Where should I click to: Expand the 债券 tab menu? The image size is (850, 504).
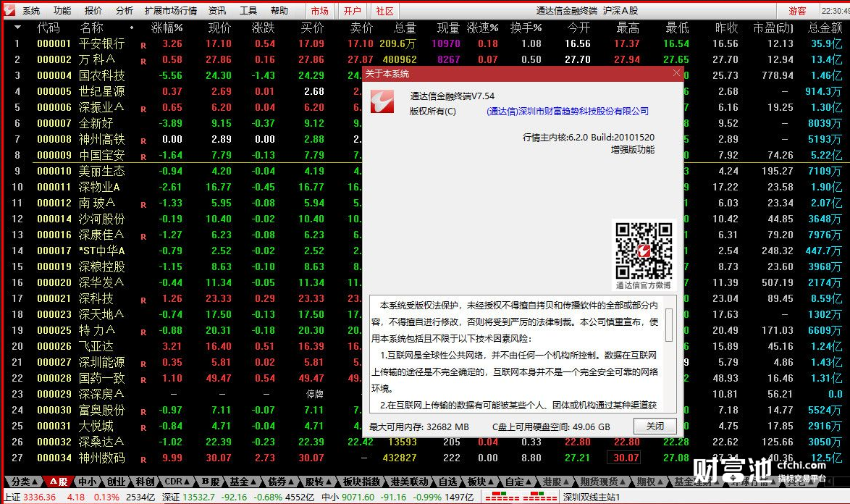point(281,482)
